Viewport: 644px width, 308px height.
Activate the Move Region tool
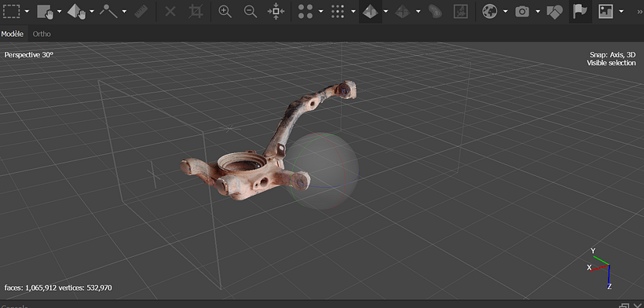(46, 12)
